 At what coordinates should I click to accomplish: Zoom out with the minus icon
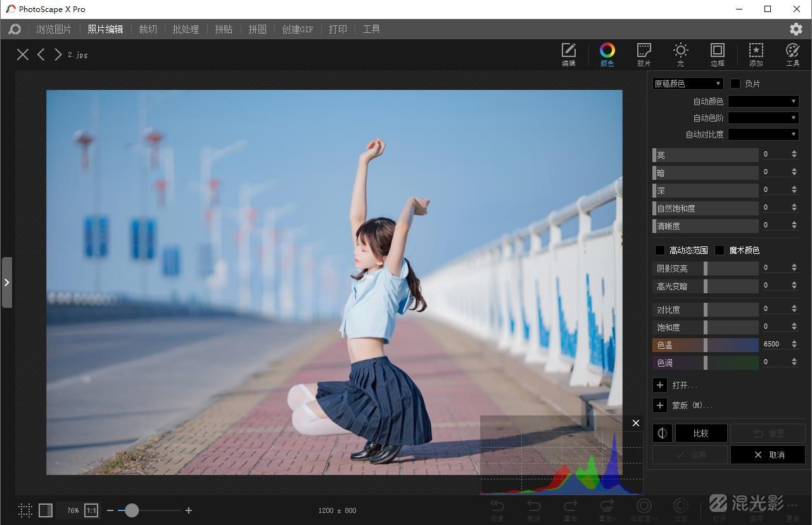pos(110,510)
